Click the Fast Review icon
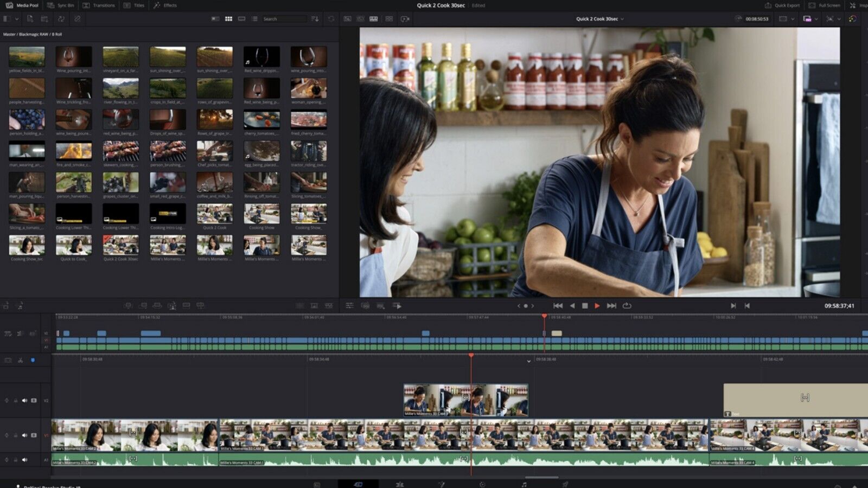Screen dimensions: 868x488 coord(397,306)
